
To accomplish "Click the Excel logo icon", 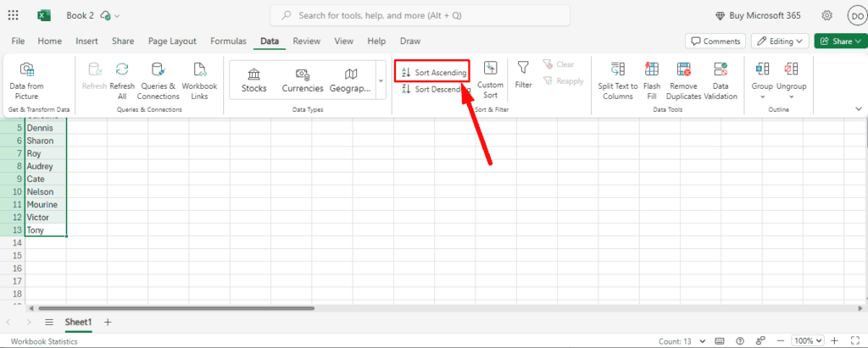I will tap(44, 15).
